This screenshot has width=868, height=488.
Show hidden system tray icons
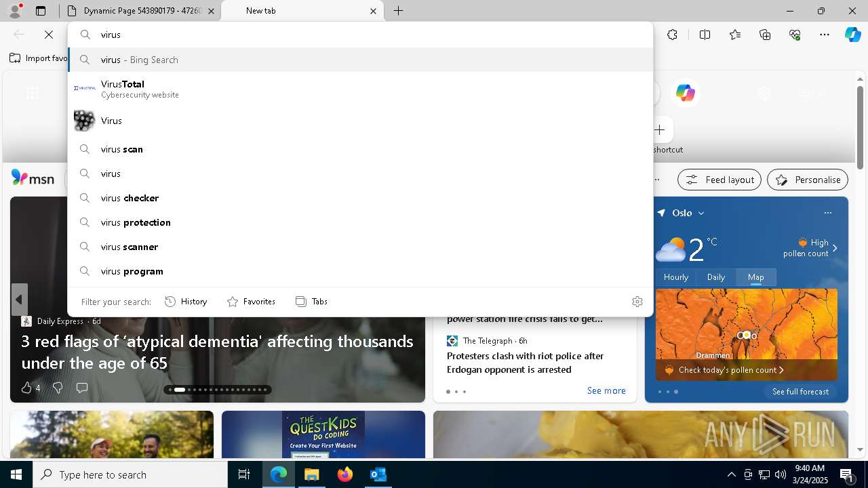point(731,474)
